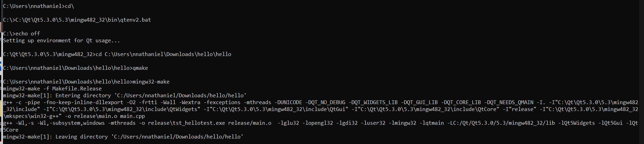Click the 'Setting up environment for Qt usage...' line
The height and width of the screenshot is (144, 644).
(62, 41)
